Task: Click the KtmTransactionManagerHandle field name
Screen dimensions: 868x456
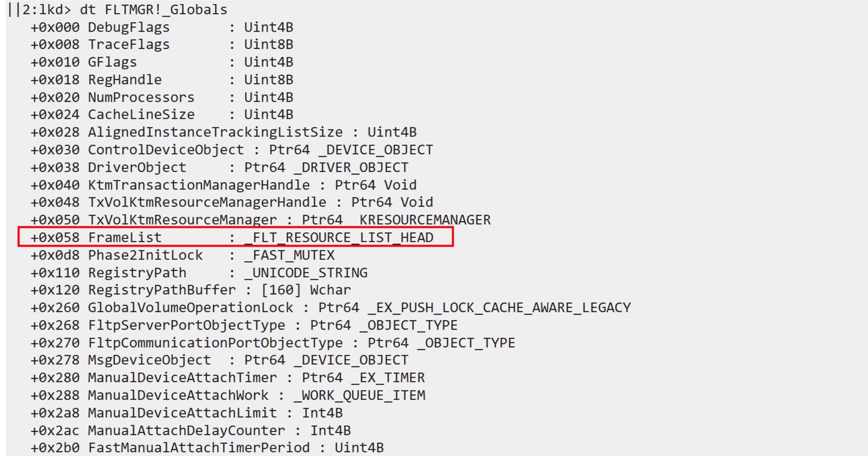Action: [199, 185]
